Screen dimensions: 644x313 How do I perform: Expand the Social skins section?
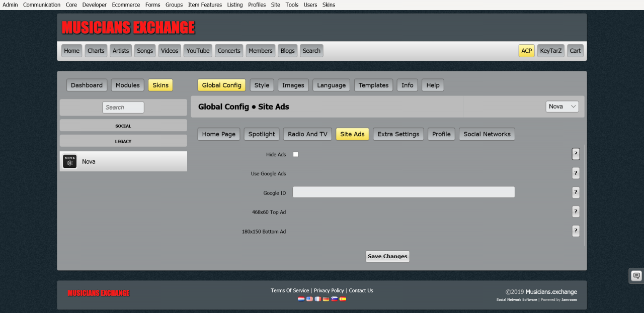point(123,126)
